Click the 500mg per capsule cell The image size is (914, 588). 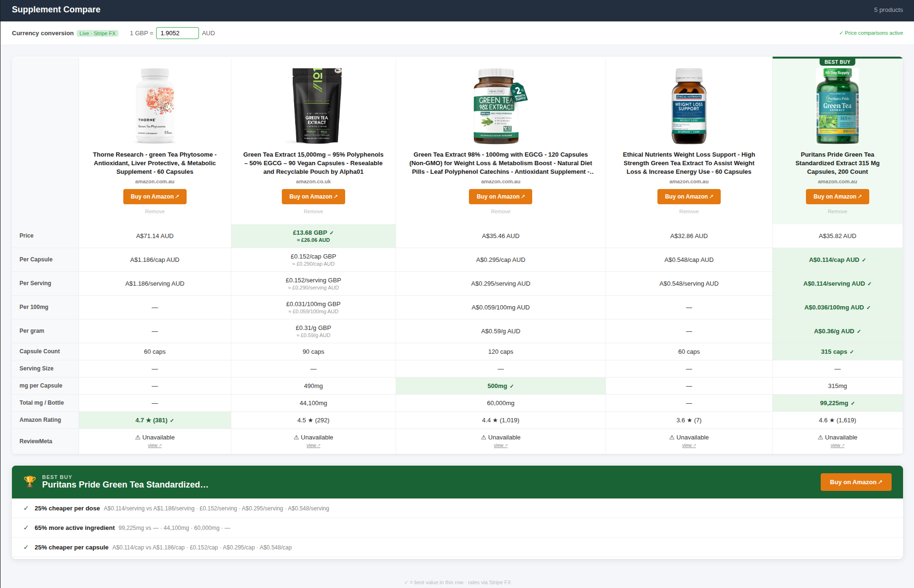[500, 386]
